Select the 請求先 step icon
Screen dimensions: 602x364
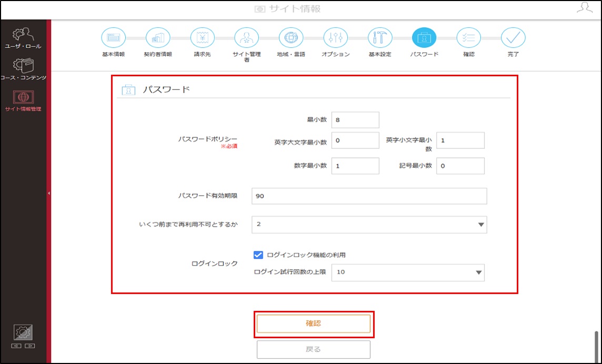pos(202,38)
